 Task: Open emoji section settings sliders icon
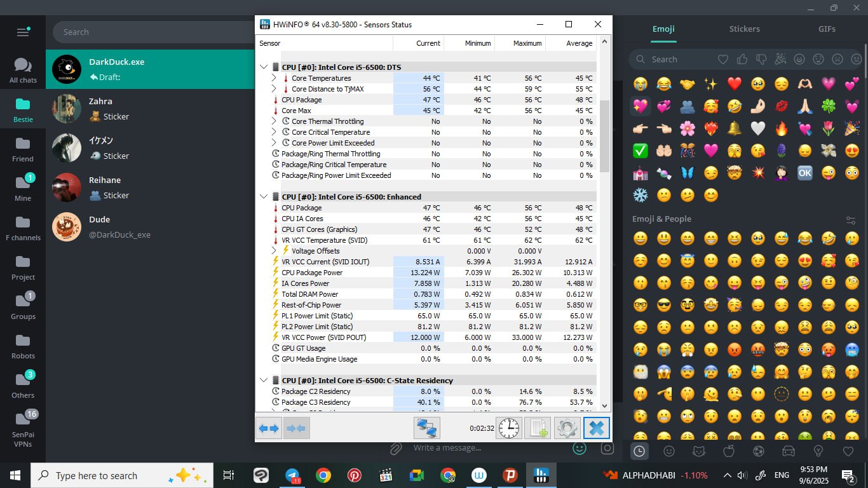coord(851,220)
